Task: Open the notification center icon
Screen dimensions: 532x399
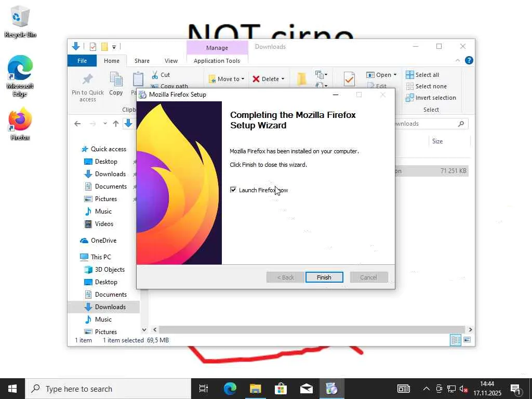Action: [x=516, y=389]
